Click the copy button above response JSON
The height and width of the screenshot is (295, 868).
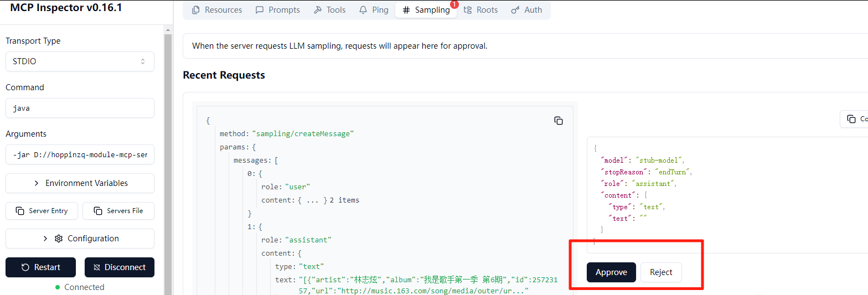coord(854,119)
